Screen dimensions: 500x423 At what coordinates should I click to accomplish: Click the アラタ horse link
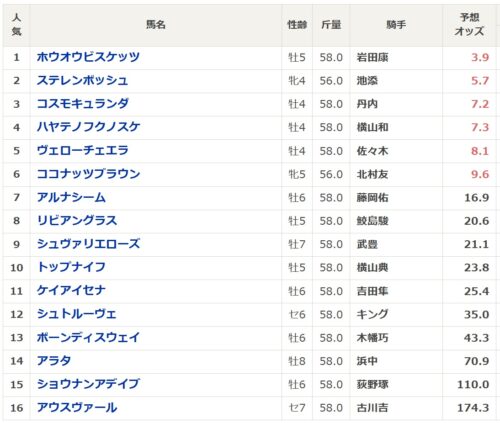54,361
